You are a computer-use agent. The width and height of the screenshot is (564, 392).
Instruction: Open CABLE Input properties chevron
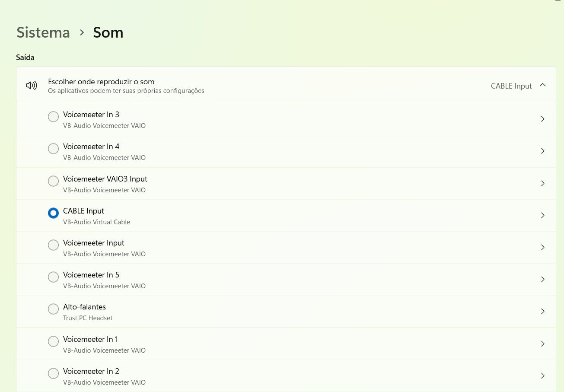pyautogui.click(x=543, y=215)
